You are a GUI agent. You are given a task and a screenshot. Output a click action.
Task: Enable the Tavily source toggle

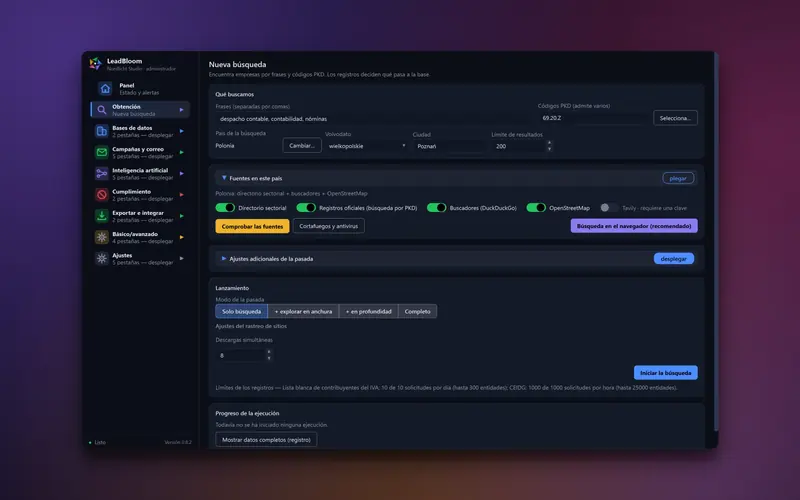[x=609, y=208]
